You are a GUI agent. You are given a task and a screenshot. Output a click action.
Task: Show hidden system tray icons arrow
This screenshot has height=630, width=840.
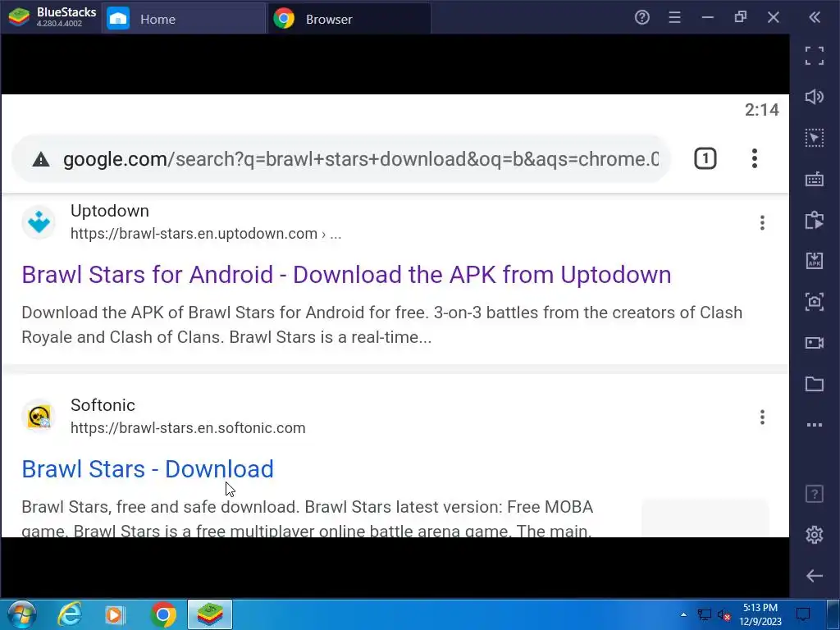683,614
